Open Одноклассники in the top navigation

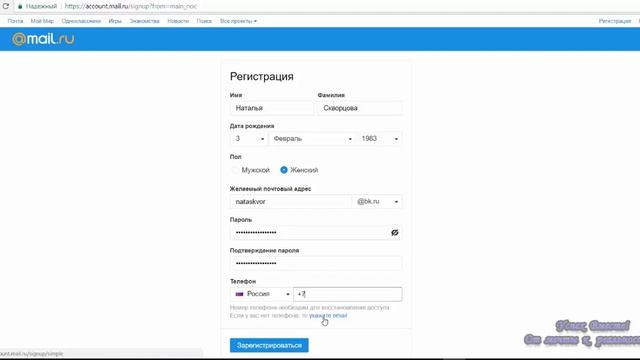(x=81, y=21)
